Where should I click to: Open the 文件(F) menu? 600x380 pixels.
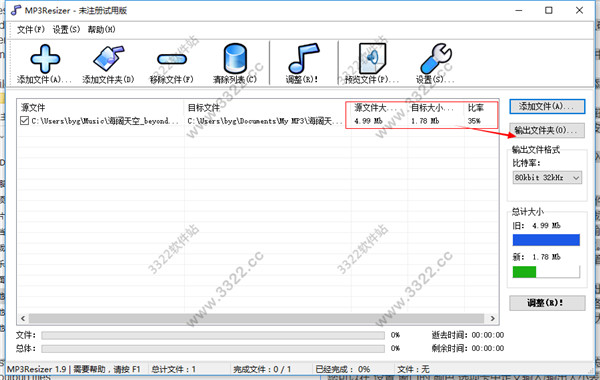31,29
